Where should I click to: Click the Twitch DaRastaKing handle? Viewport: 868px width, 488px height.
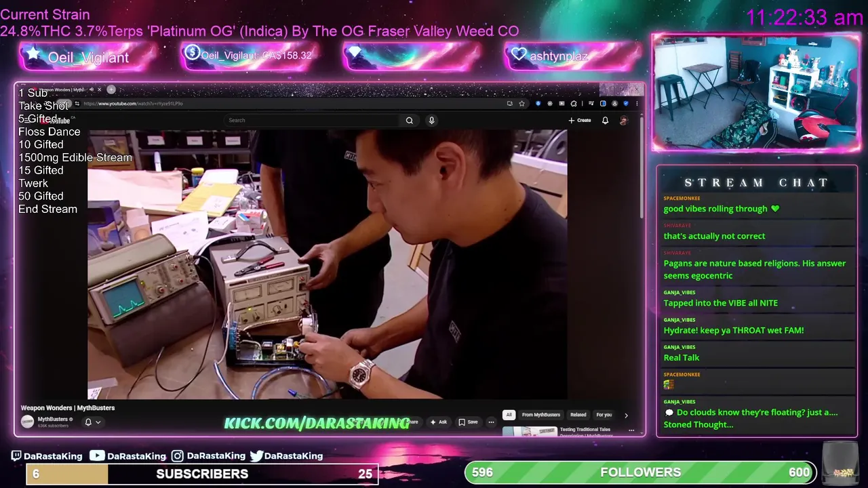[x=46, y=456]
